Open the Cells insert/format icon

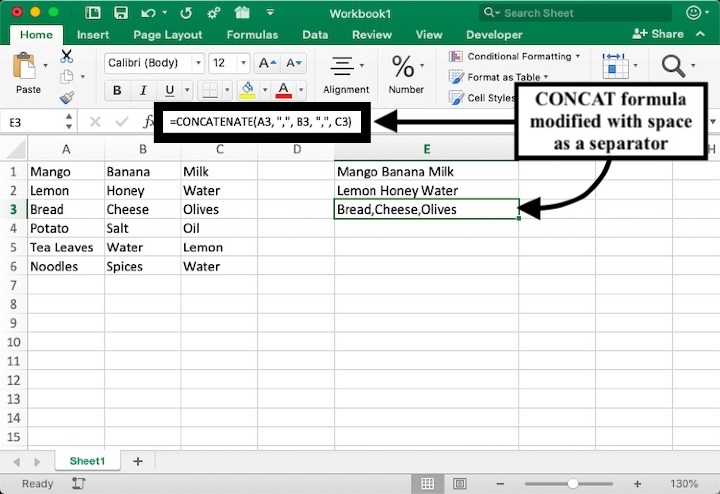point(615,66)
